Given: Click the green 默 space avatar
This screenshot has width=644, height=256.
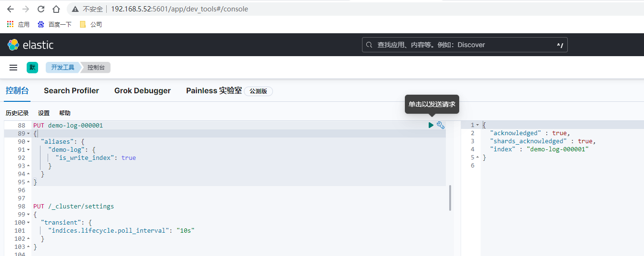Looking at the screenshot, I should [x=32, y=68].
